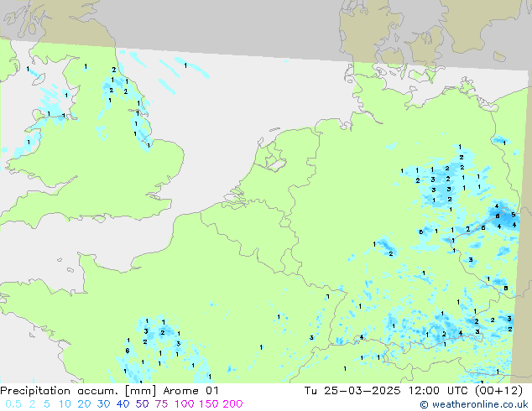Click the weatheronline.co.uk copyright text
The height and width of the screenshot is (411, 532).
[x=474, y=404]
